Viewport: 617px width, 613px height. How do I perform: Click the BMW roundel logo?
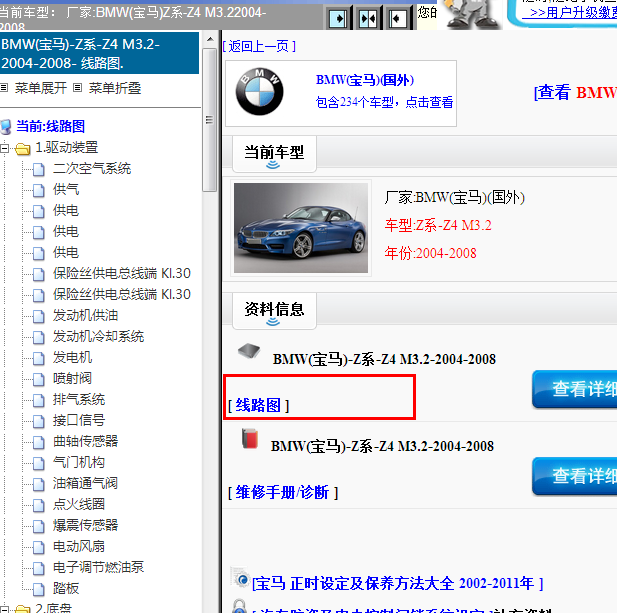[259, 92]
